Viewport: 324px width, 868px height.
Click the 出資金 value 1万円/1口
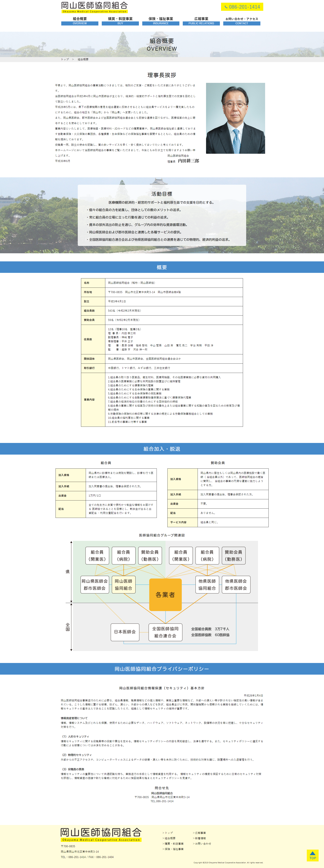pyautogui.click(x=95, y=496)
